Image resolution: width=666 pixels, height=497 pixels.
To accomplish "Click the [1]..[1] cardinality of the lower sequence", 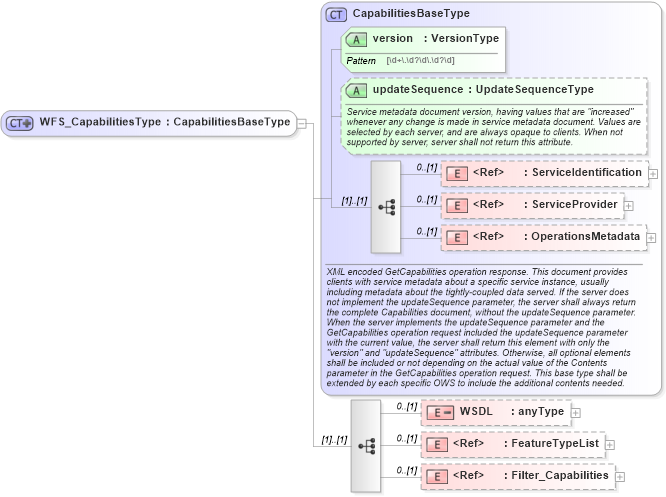I will click(334, 440).
